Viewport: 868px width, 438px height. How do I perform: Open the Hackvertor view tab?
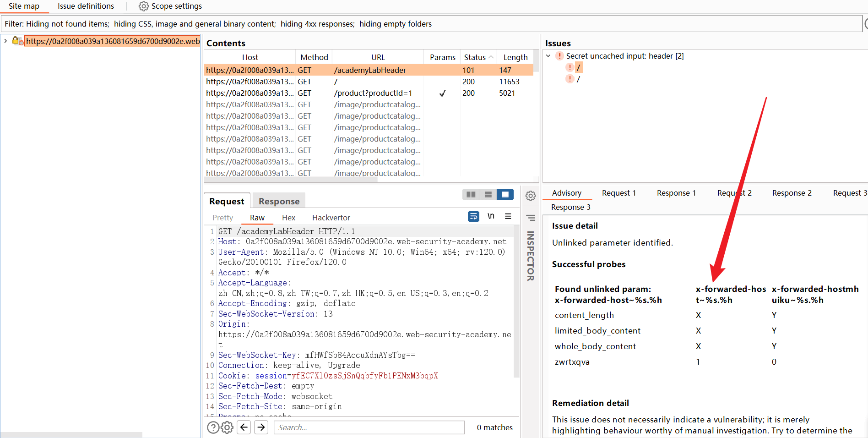tap(331, 218)
